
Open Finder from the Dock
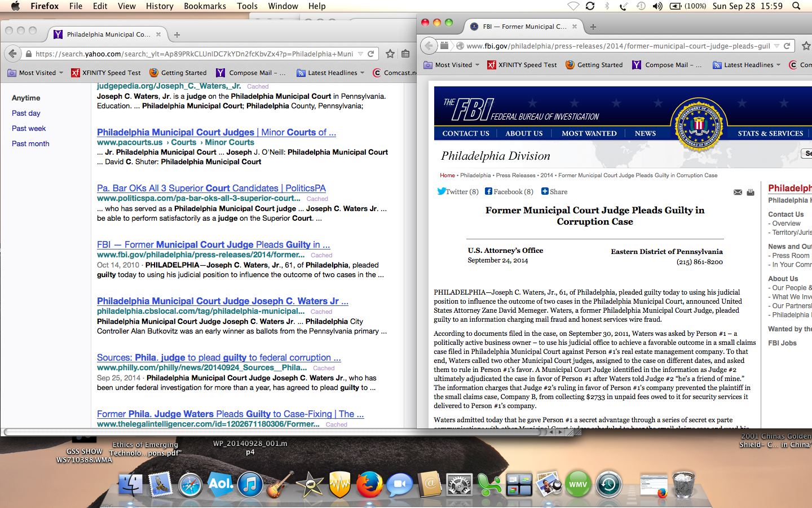pyautogui.click(x=131, y=485)
